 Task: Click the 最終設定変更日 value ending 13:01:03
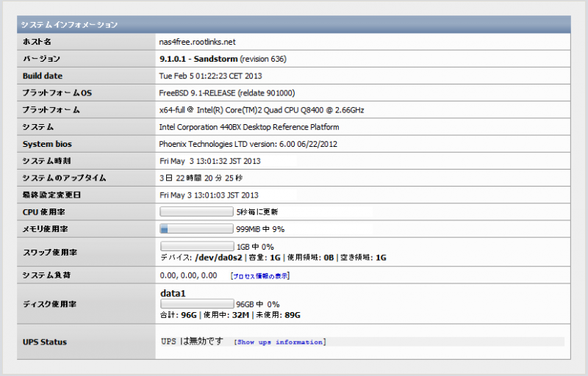(209, 195)
